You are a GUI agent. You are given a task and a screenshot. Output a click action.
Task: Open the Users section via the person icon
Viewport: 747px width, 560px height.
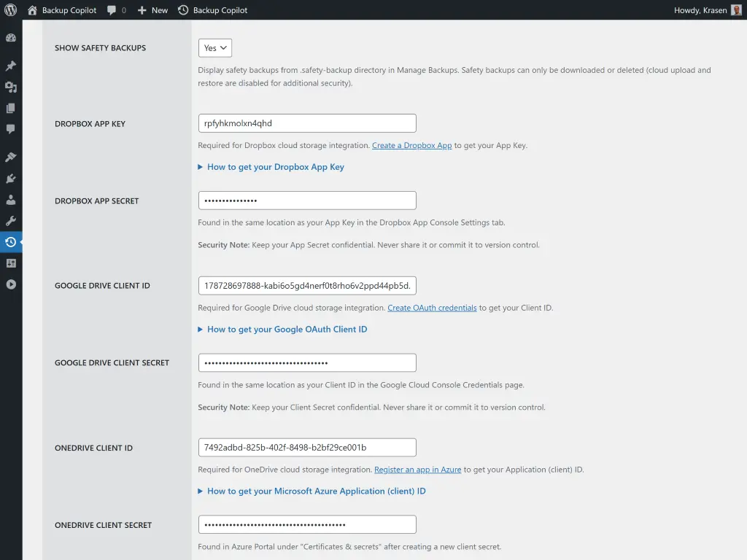[12, 199]
